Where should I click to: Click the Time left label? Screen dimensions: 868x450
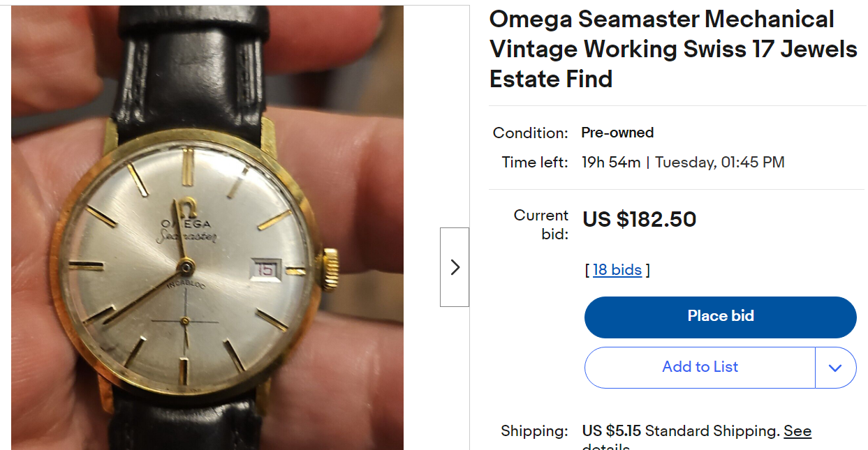point(535,163)
